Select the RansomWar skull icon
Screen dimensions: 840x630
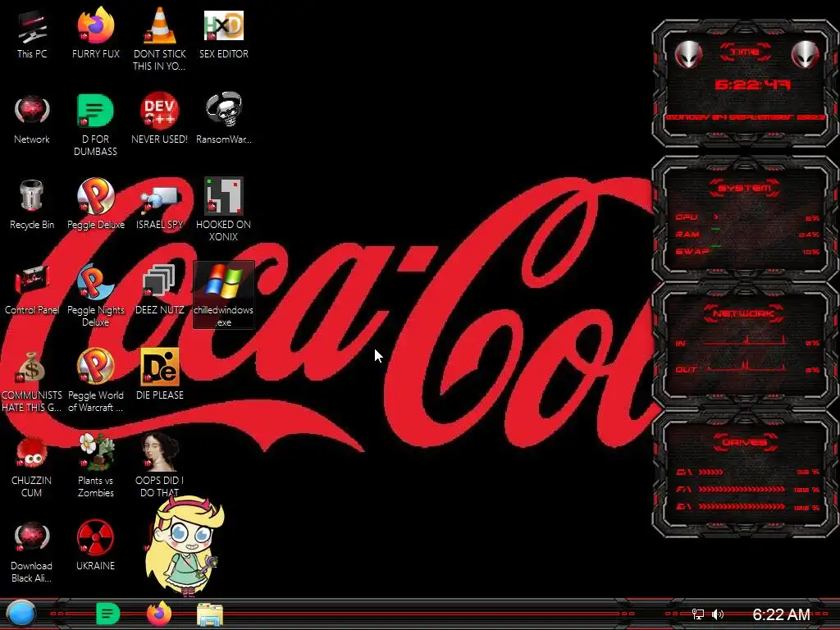click(223, 119)
